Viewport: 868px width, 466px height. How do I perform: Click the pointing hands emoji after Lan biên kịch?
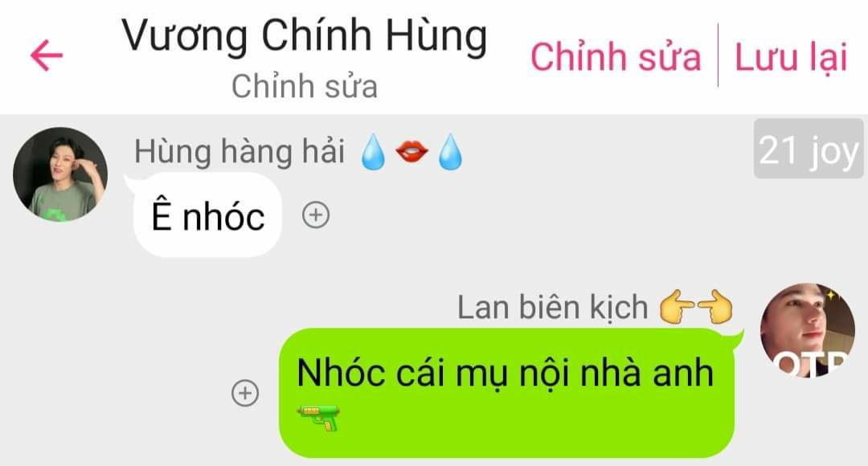pos(696,306)
